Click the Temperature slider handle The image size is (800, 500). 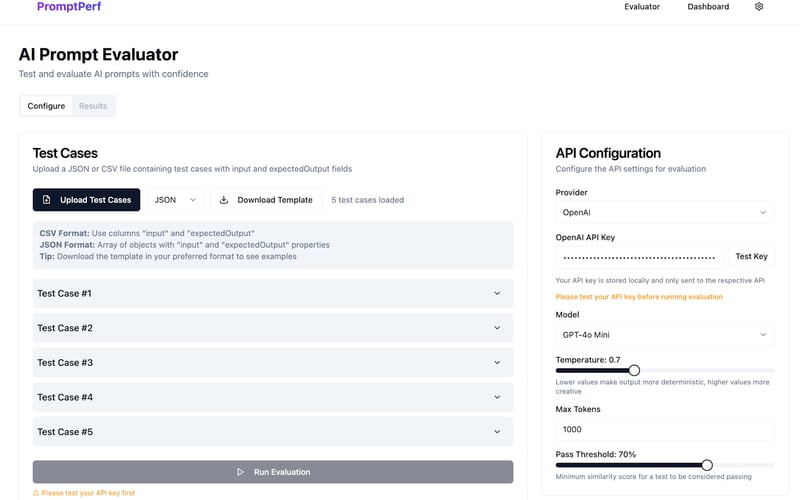pos(634,370)
